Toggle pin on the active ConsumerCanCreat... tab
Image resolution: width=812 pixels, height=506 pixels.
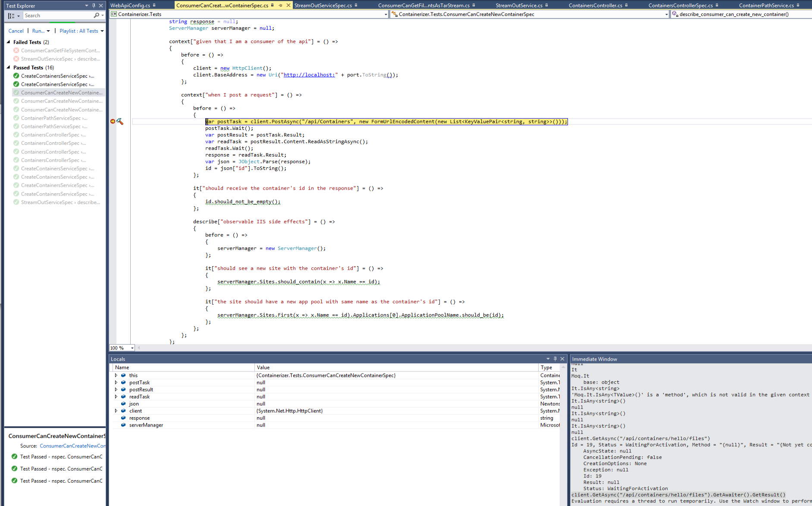coord(280,6)
